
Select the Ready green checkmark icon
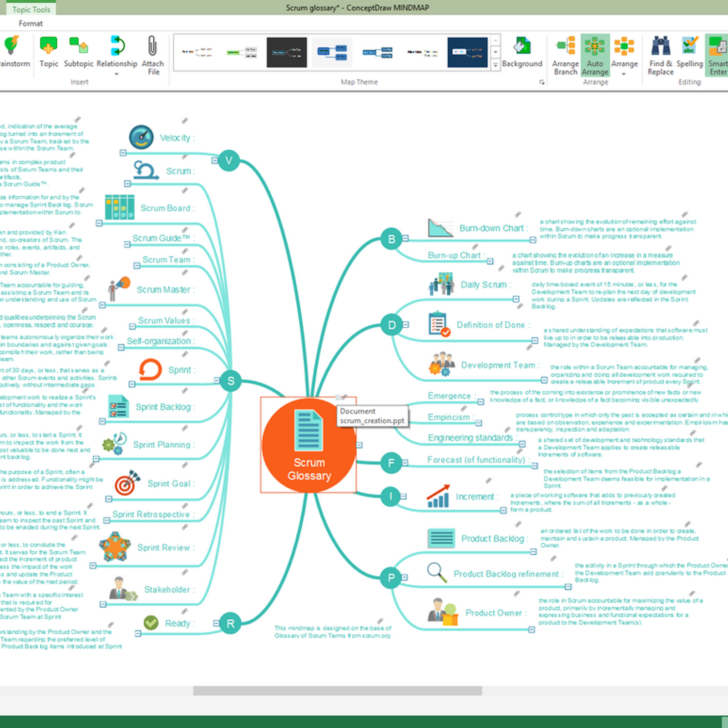(151, 622)
